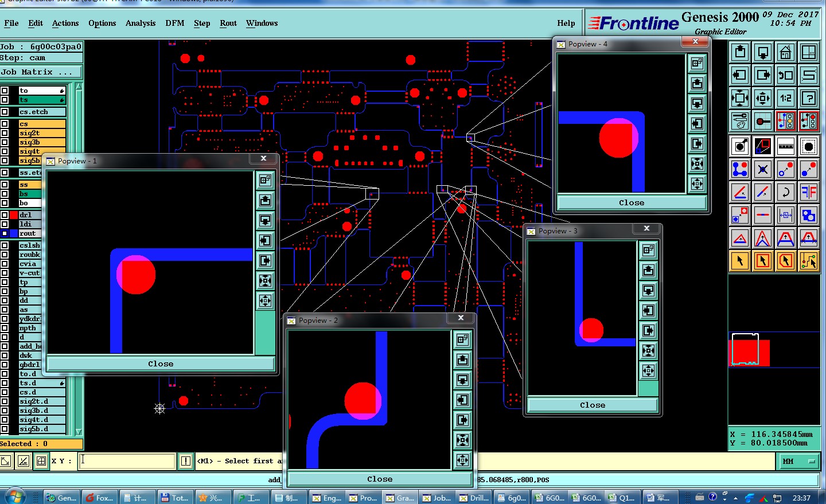Click the zoom-in icon in Popview 1 toolbar
Viewport: 826px width, 504px height.
265,280
